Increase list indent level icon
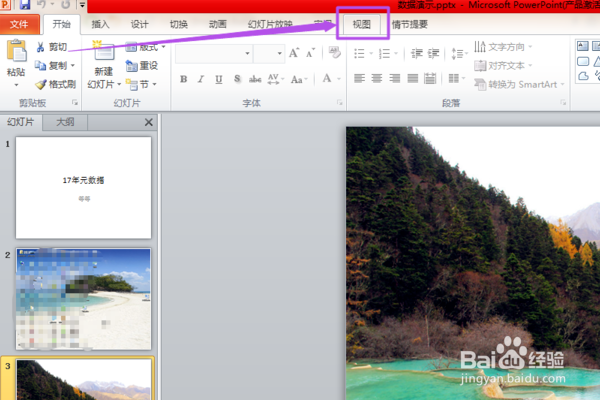Viewport: 600px width, 400px height. 434,53
